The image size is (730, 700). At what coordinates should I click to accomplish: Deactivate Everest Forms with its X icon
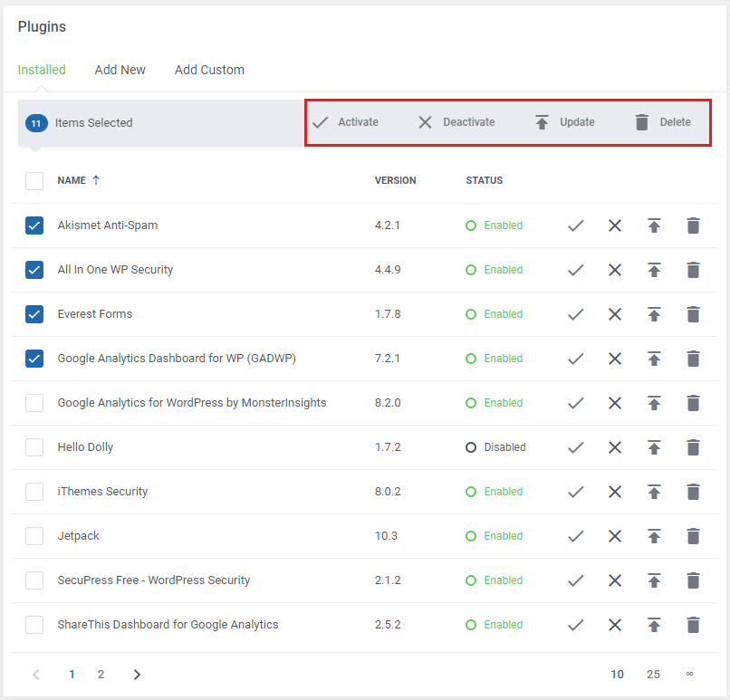[x=615, y=314]
